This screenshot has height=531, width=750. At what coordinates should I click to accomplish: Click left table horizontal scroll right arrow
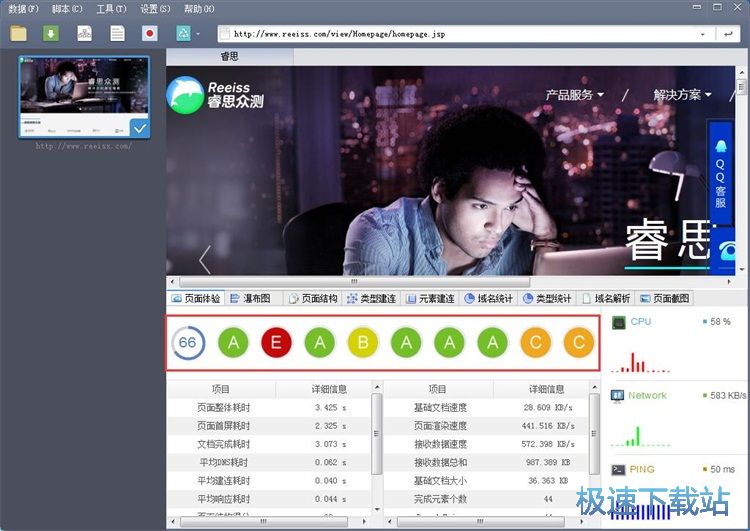coord(364,521)
